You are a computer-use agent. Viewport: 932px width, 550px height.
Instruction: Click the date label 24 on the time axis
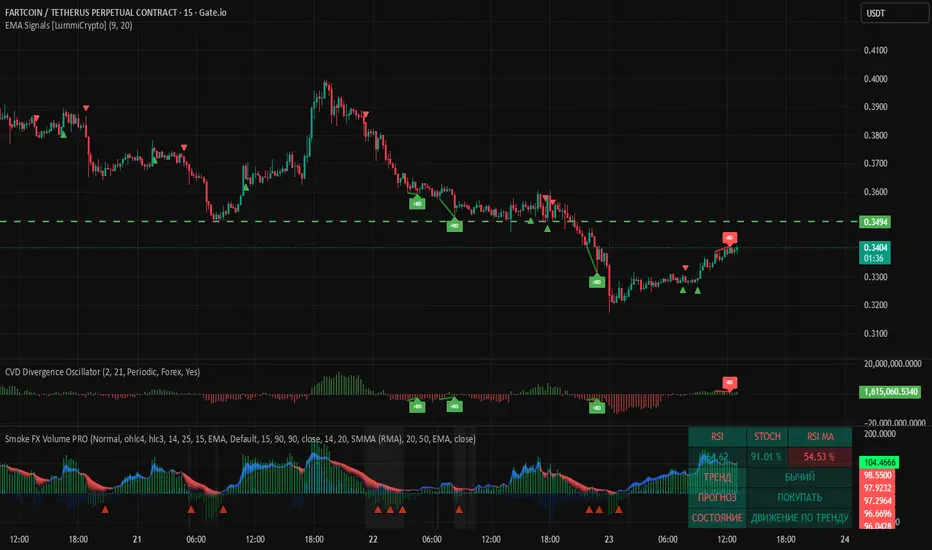[x=845, y=539]
